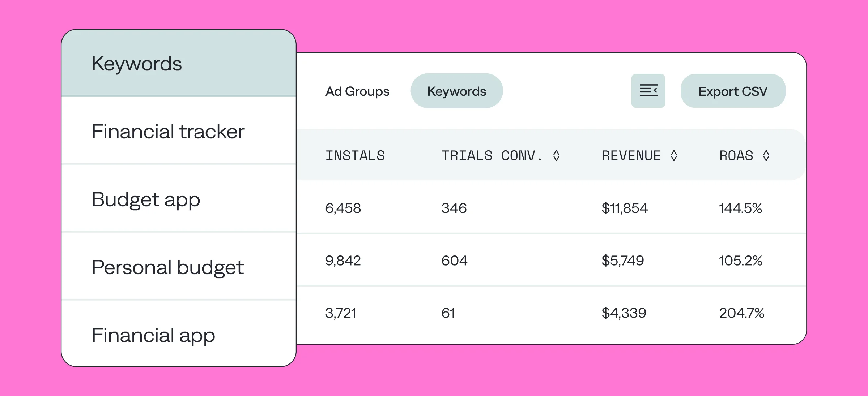Toggle sorting on TRIALS CONV. column

coord(556,156)
